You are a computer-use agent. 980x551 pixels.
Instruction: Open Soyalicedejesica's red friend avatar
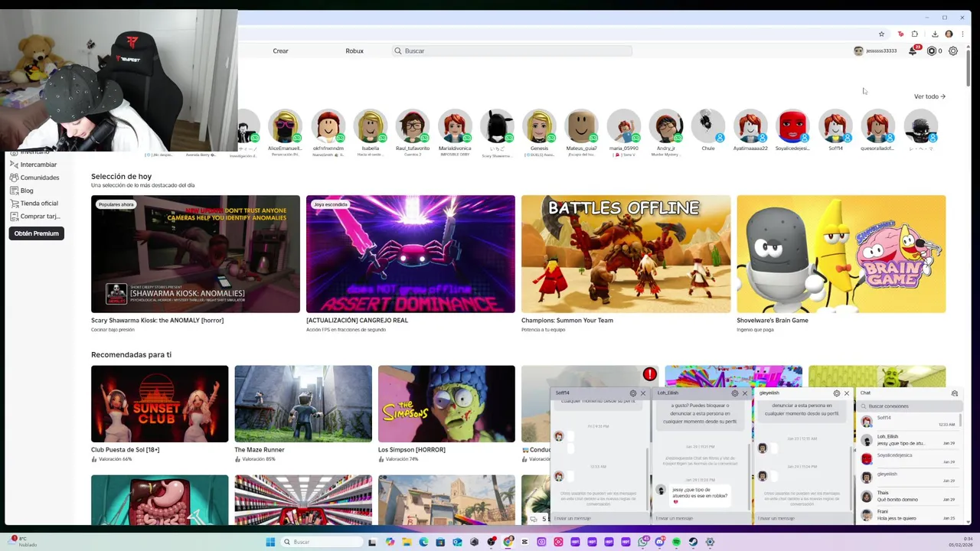[x=792, y=127]
